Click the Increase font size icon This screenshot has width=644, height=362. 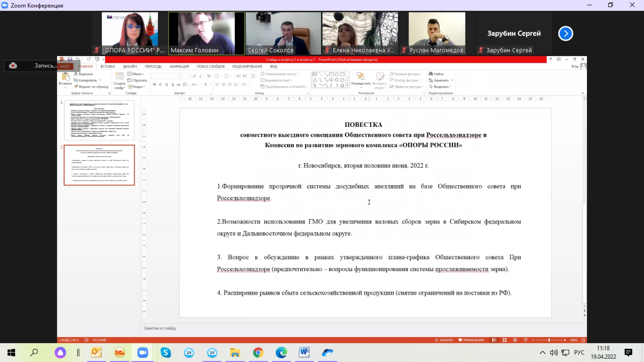click(x=194, y=76)
